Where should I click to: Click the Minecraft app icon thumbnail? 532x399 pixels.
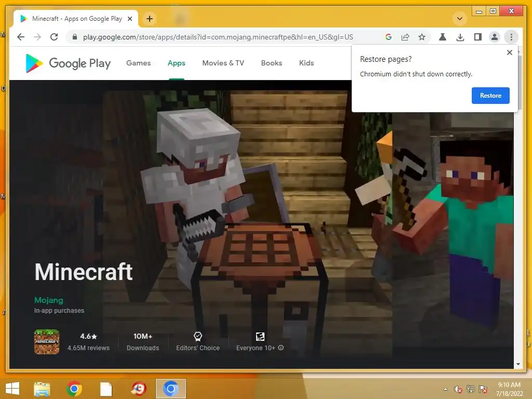click(x=47, y=342)
